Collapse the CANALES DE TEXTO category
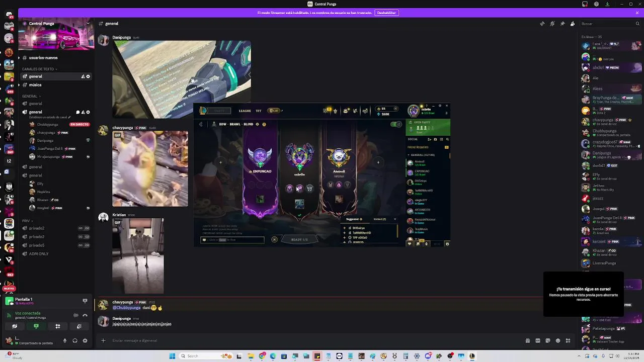The image size is (644, 362). 39,69
